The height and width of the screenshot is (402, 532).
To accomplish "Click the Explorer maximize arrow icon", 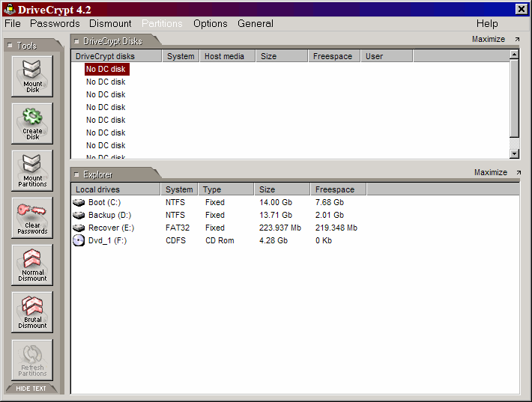I will tap(519, 172).
